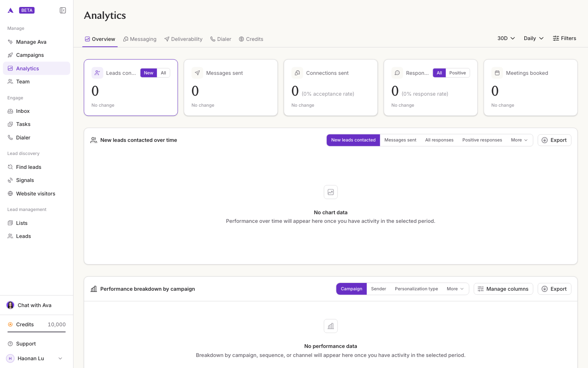Switch to the Deliverability tab
The image size is (588, 368).
[x=183, y=39]
